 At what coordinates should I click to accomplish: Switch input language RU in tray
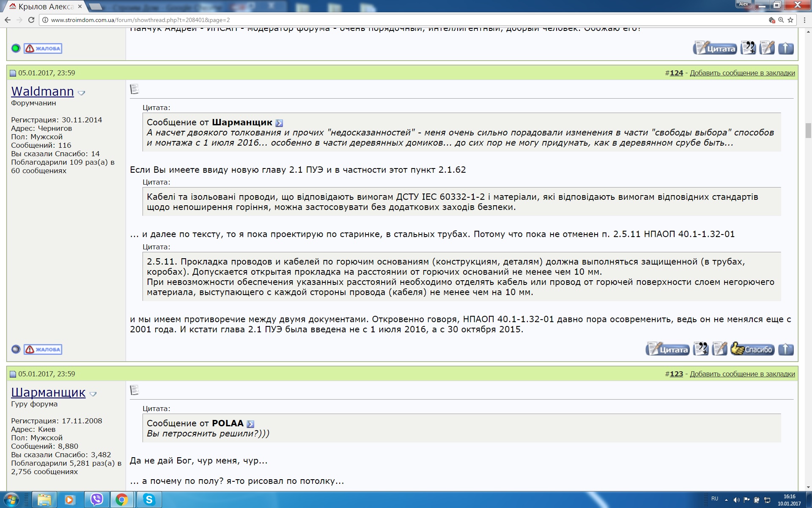[x=715, y=499]
